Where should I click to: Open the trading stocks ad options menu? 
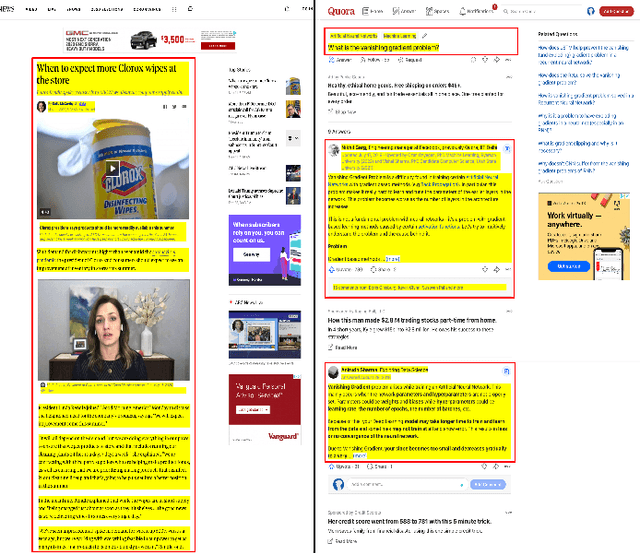click(x=509, y=311)
